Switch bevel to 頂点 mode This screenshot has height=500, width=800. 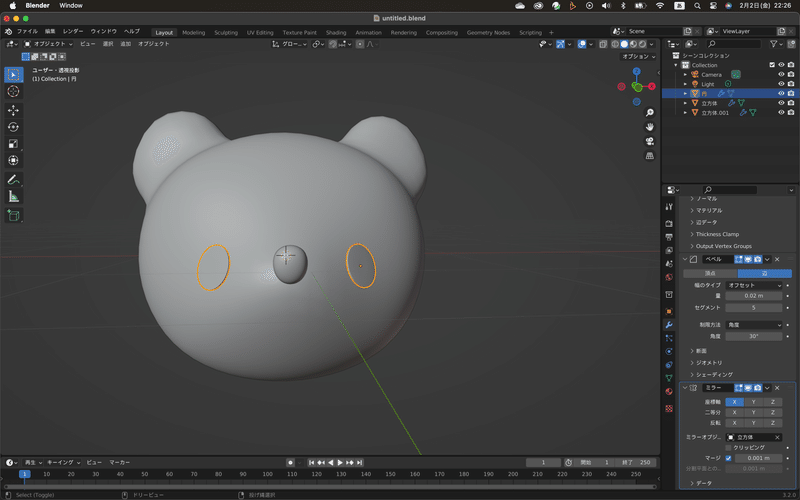tap(710, 273)
